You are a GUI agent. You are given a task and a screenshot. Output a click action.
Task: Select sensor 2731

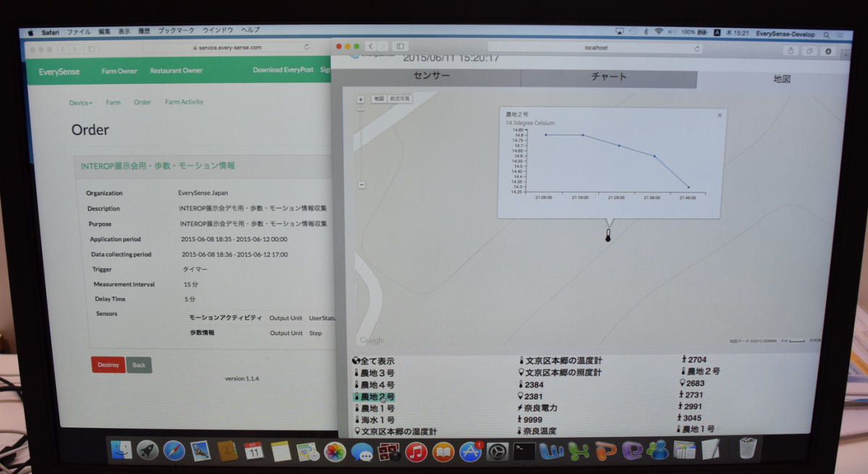[692, 394]
